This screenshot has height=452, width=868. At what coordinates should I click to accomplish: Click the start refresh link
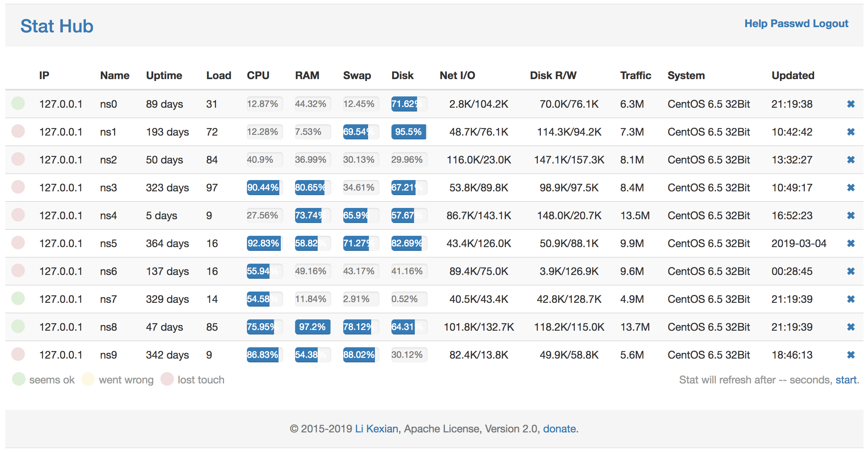(x=846, y=380)
